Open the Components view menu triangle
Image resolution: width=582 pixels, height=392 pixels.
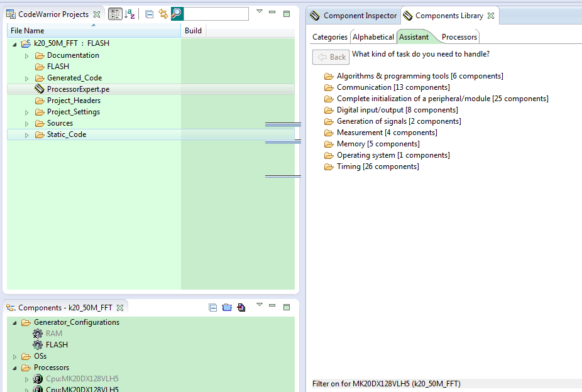pyautogui.click(x=260, y=305)
